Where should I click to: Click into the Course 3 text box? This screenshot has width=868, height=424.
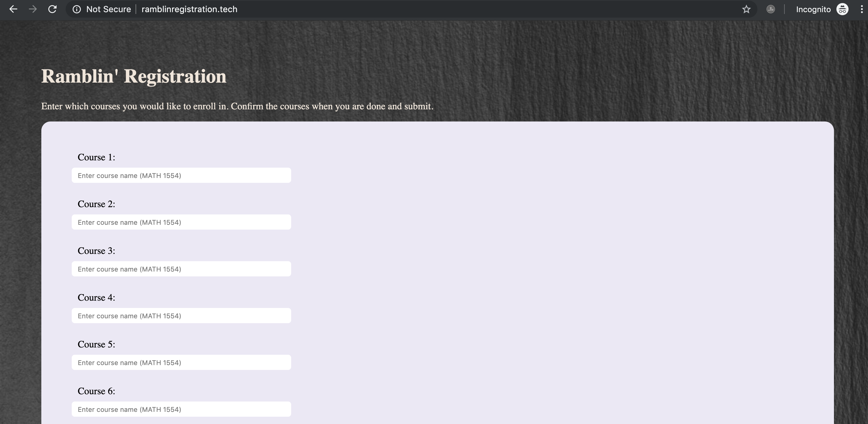181,269
